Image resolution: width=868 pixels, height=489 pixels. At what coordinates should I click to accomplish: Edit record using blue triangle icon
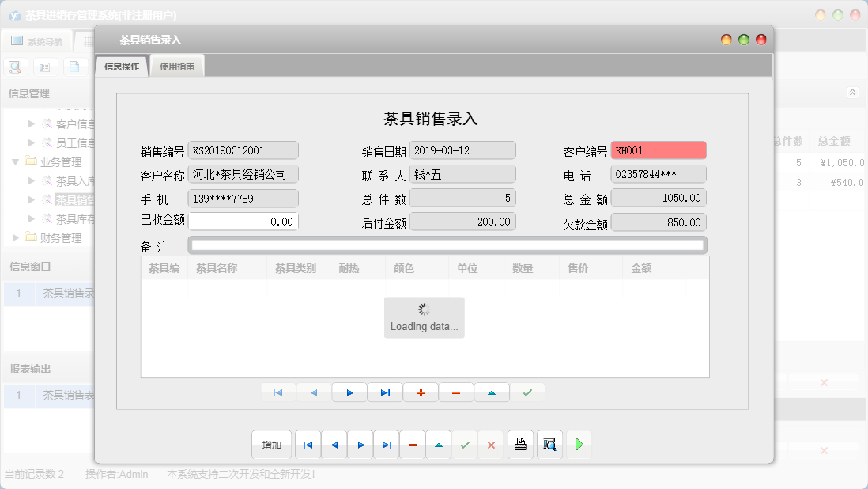coord(438,445)
